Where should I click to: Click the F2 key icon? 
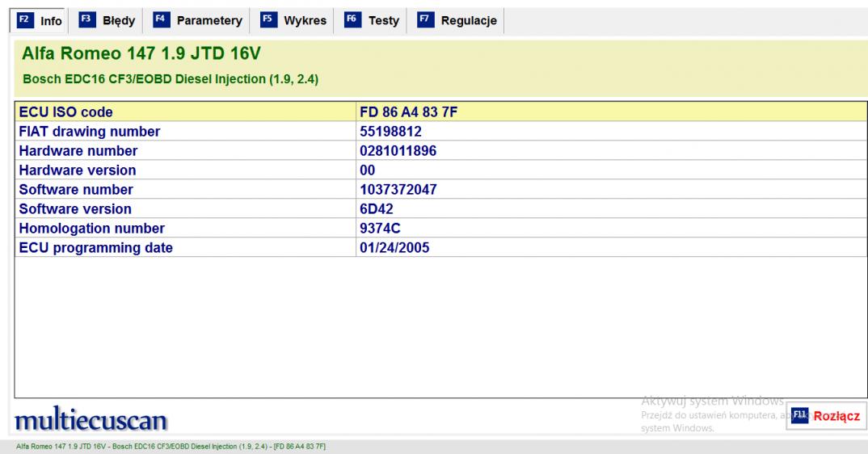(x=25, y=20)
